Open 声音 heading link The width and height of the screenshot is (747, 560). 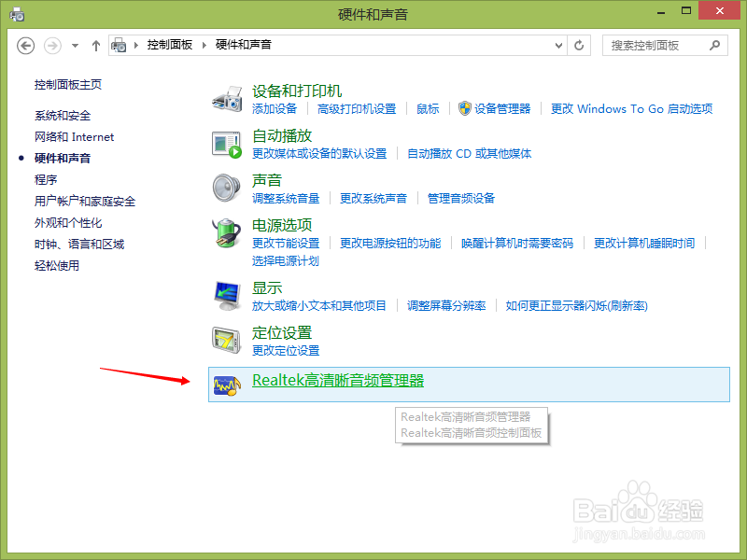coord(267,180)
